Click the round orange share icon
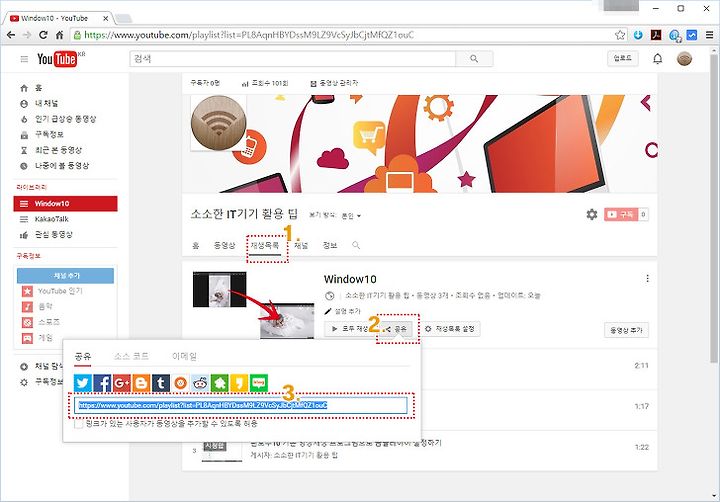 (x=180, y=383)
